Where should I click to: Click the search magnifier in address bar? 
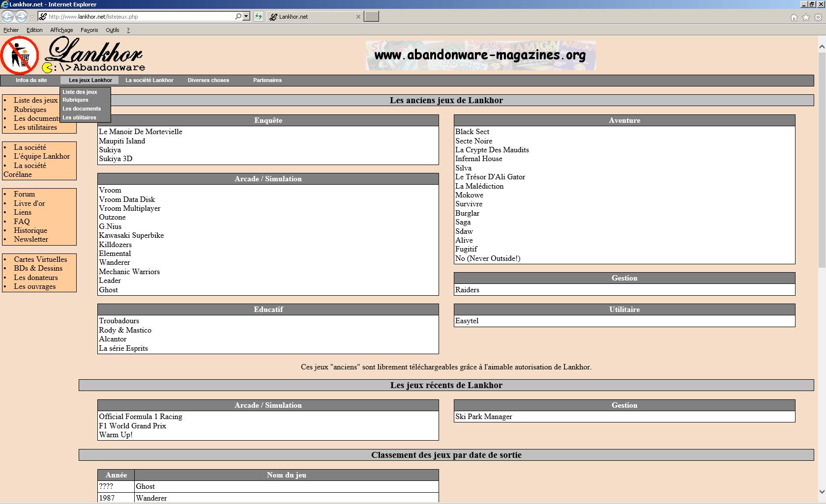(238, 16)
